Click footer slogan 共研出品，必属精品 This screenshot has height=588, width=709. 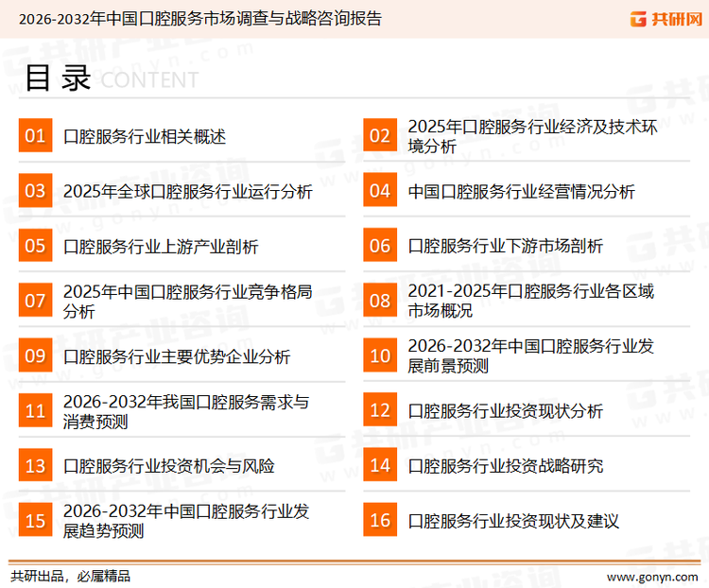[71, 577]
